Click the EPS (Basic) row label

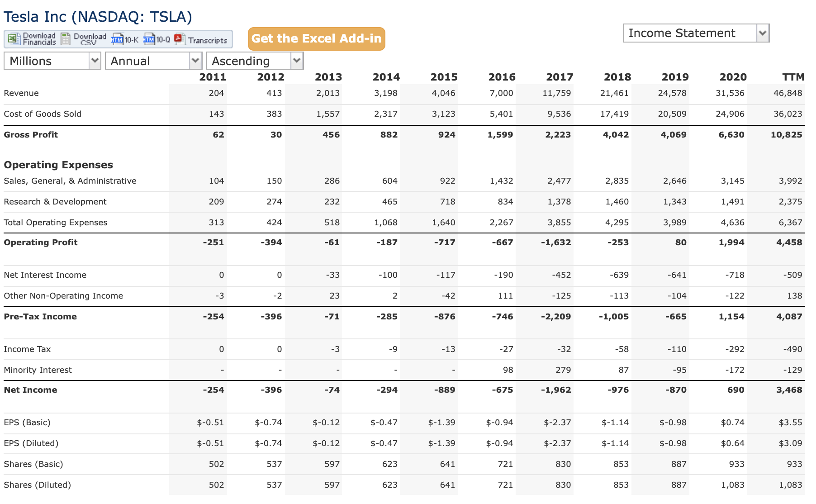pyautogui.click(x=27, y=423)
